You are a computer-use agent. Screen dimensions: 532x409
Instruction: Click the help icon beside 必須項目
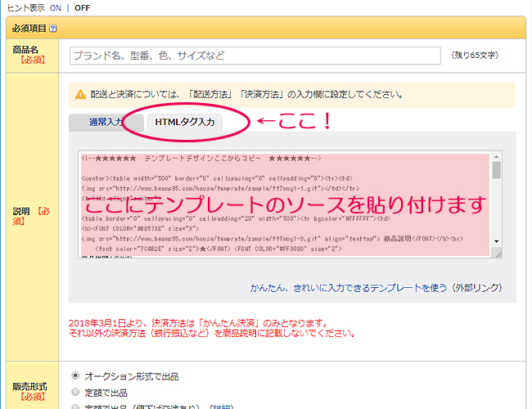click(x=53, y=28)
